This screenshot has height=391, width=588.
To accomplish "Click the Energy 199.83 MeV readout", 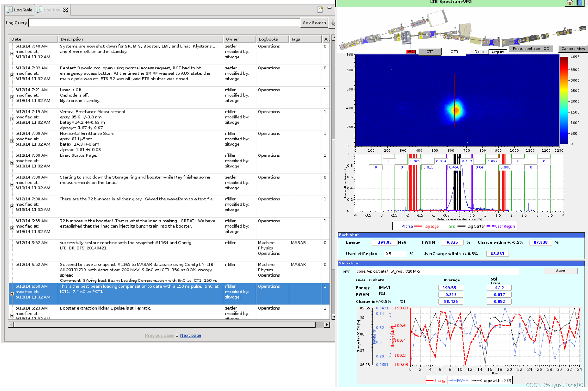I will point(384,242).
